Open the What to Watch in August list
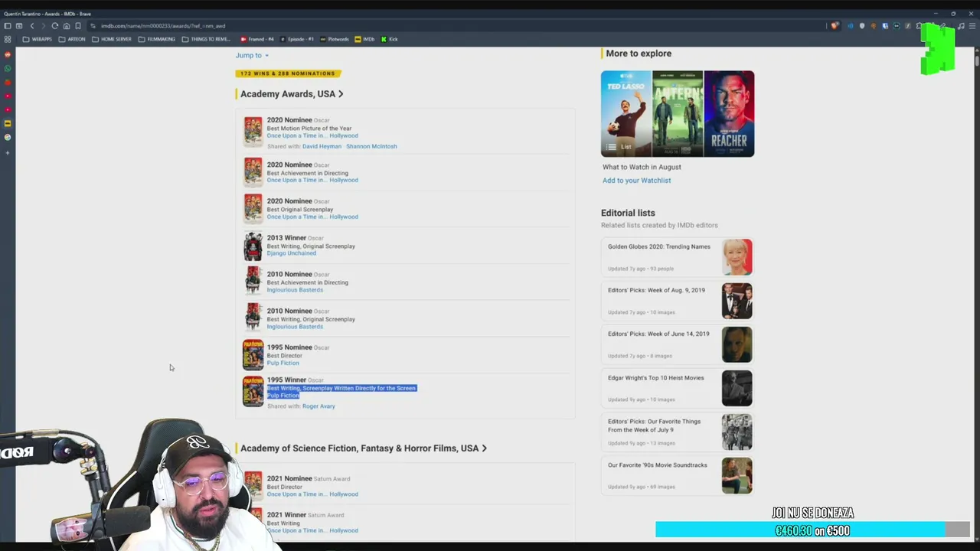The image size is (980, 551). tap(642, 167)
